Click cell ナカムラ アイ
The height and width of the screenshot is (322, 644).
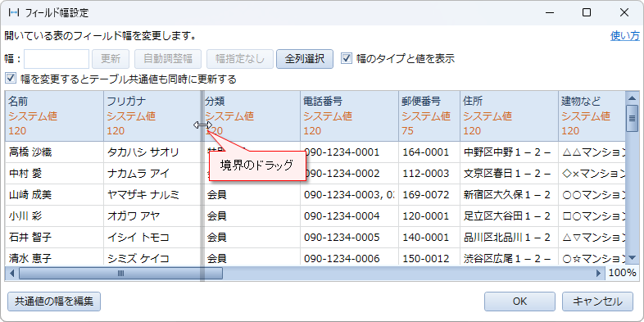pos(152,174)
